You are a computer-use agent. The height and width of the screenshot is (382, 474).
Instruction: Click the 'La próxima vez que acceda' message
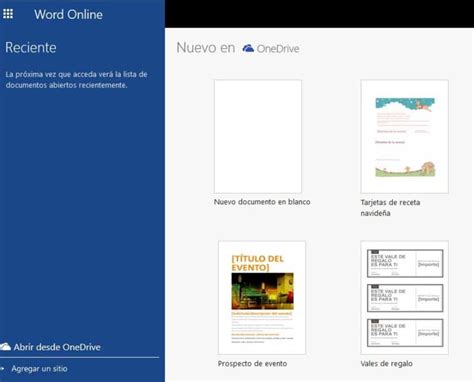click(x=76, y=80)
